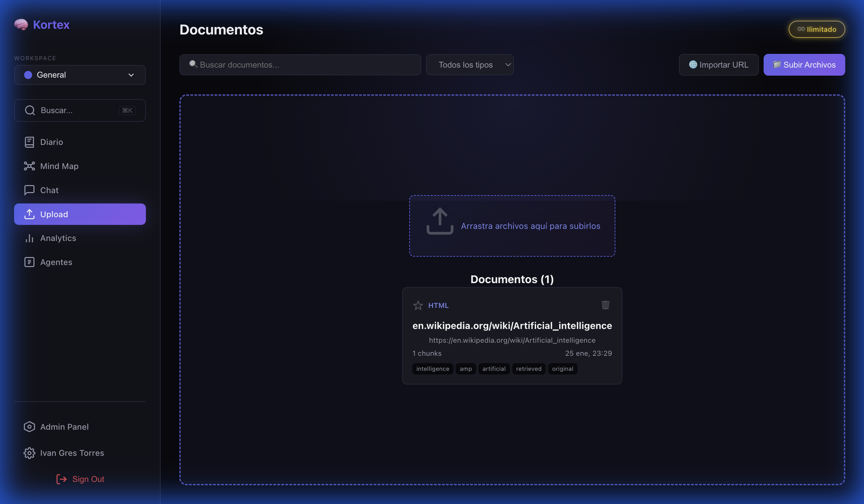Select the Upload arrow icon in sidebar
The image size is (864, 504).
(29, 214)
